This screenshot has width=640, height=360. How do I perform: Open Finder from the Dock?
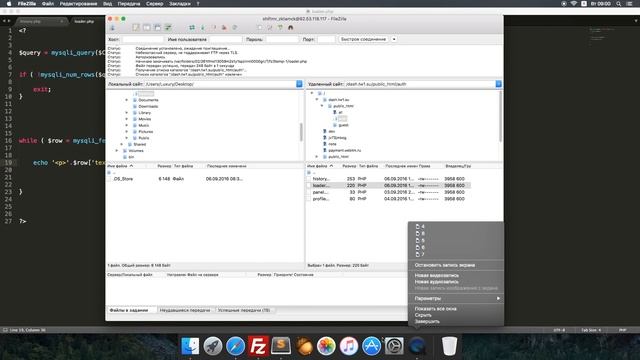click(x=190, y=346)
